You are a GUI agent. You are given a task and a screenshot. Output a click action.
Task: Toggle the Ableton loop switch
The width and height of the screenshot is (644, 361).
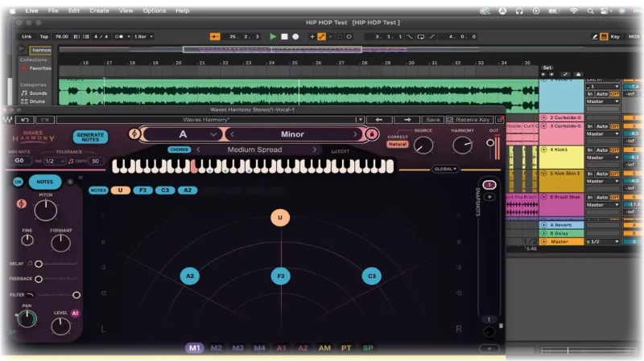click(x=420, y=36)
